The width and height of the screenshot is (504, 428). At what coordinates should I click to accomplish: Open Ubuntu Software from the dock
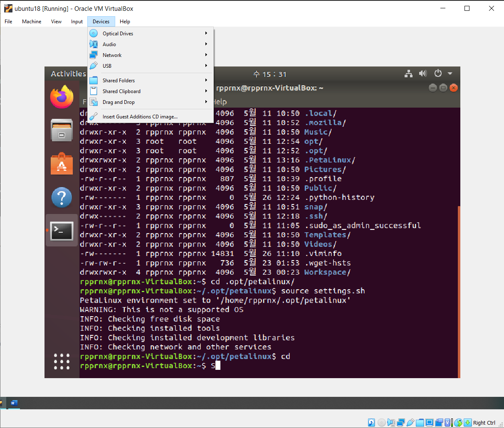pyautogui.click(x=62, y=164)
